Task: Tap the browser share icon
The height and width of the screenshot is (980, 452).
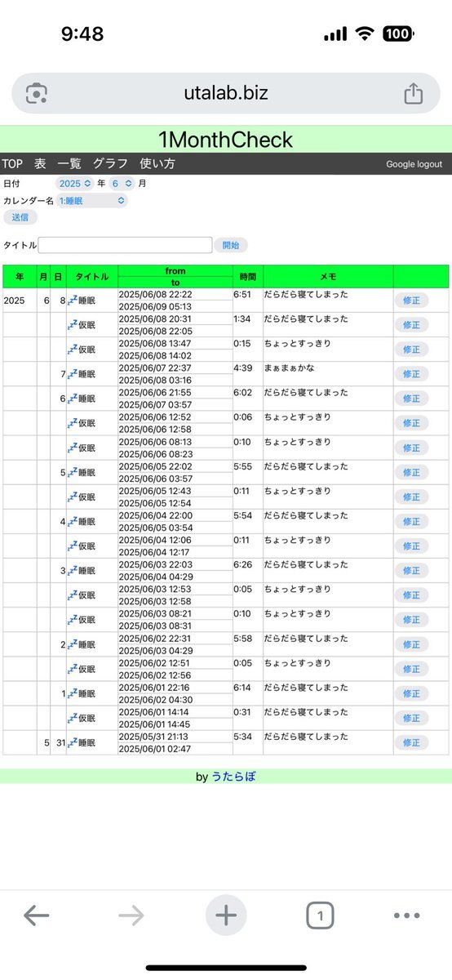Action: 414,93
